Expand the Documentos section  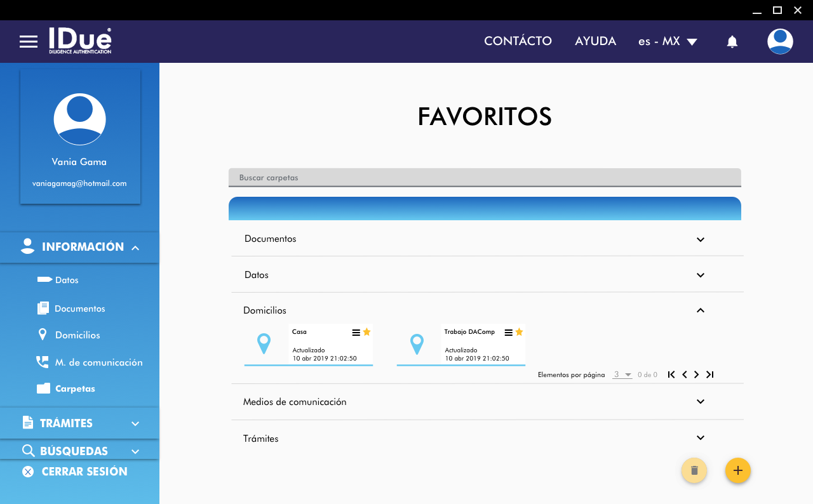click(700, 239)
